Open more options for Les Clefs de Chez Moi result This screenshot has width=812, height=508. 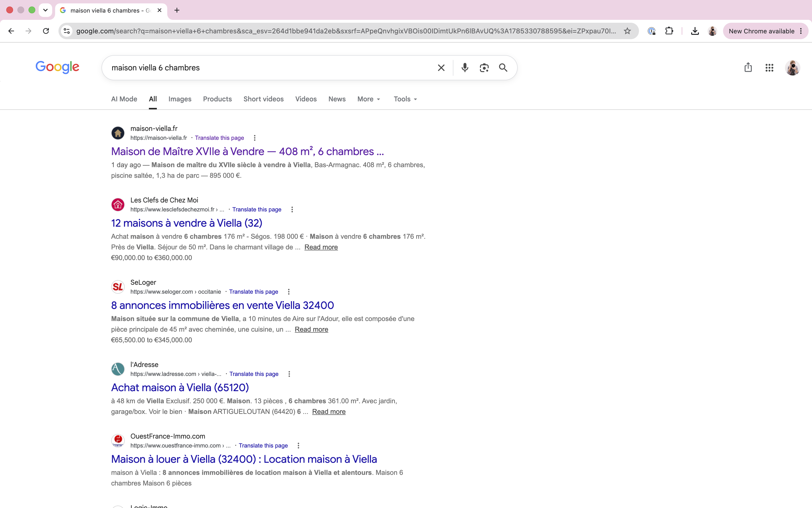(x=292, y=209)
